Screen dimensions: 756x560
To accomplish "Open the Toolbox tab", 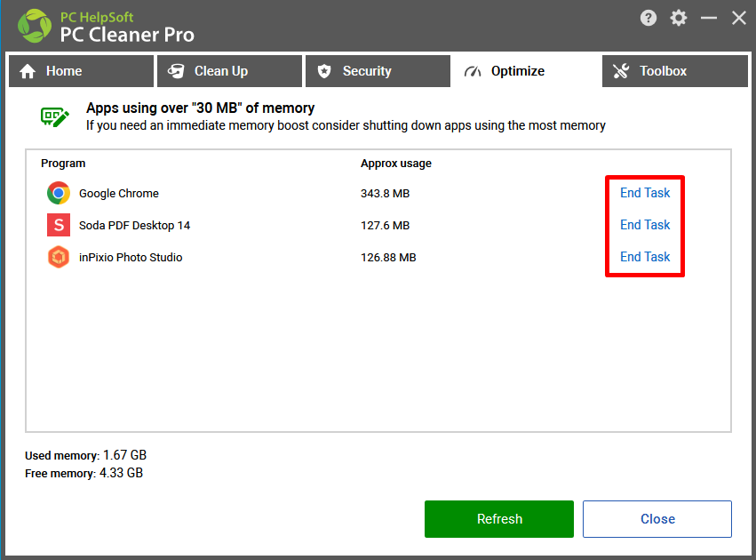I will 675,71.
